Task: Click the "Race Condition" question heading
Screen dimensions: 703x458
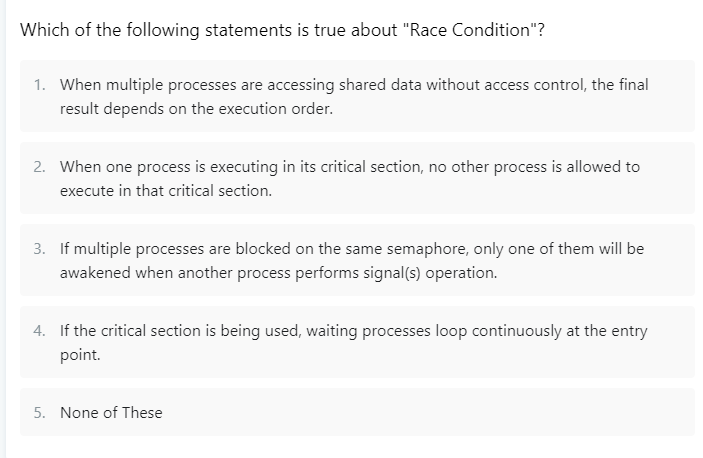Action: [x=282, y=30]
